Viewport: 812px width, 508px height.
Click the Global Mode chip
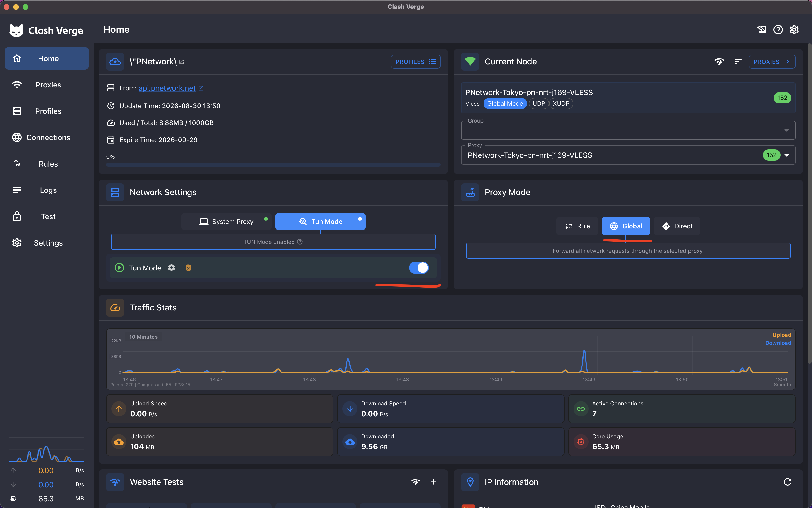505,103
